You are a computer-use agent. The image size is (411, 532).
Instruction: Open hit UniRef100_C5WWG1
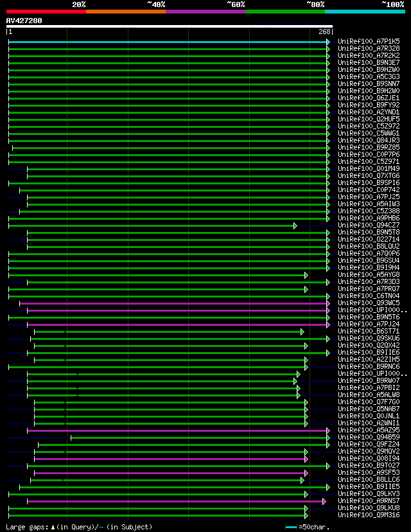(369, 134)
